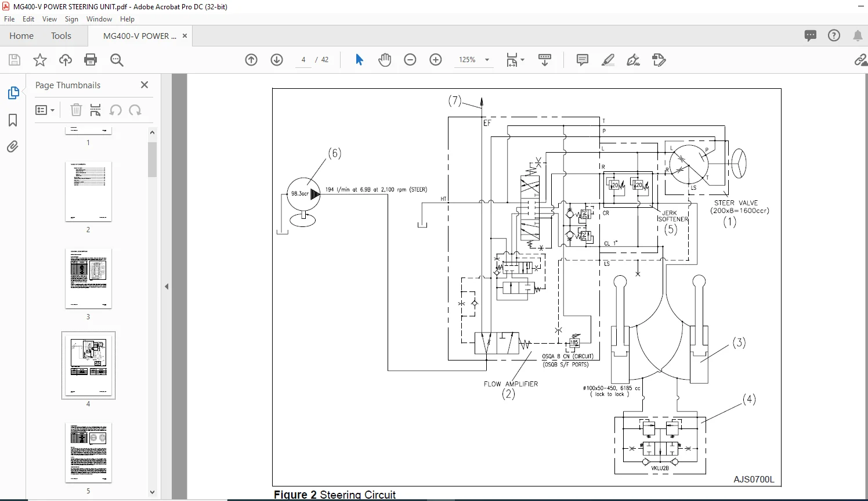
Task: Open the Help menu
Action: click(x=127, y=19)
